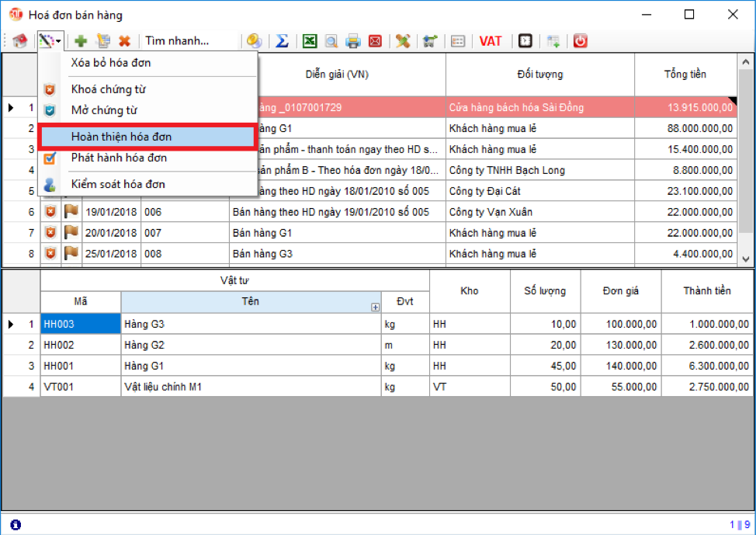756x535 pixels.
Task: Select the Công ty TNHH Bạch Long cell
Action: (540, 170)
